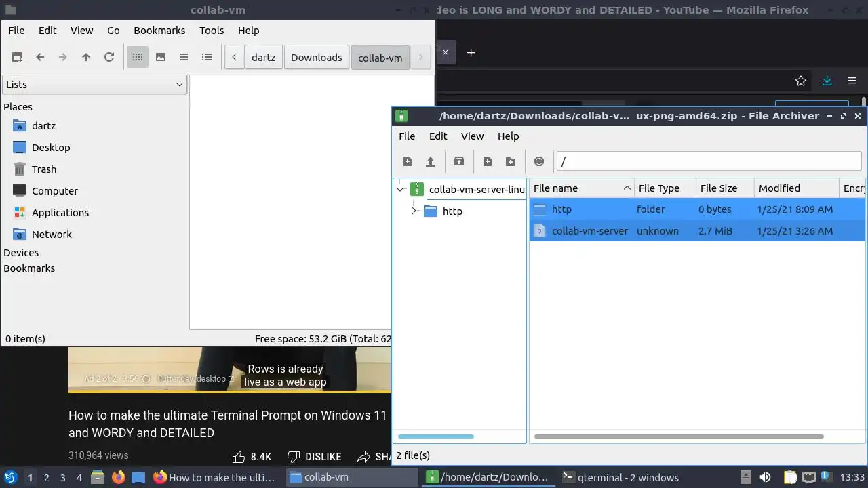Sort by File Size column
The width and height of the screenshot is (868, 488).
pyautogui.click(x=725, y=188)
